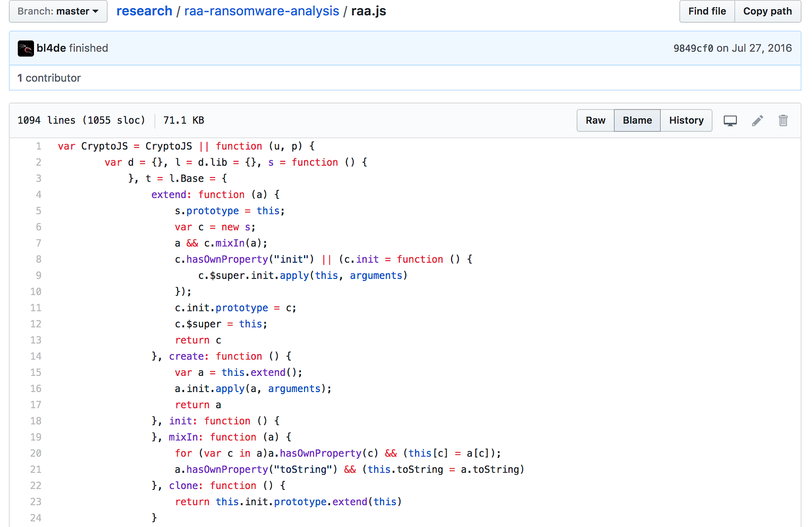The width and height of the screenshot is (812, 527).
Task: Click the Find file button
Action: coord(707,11)
